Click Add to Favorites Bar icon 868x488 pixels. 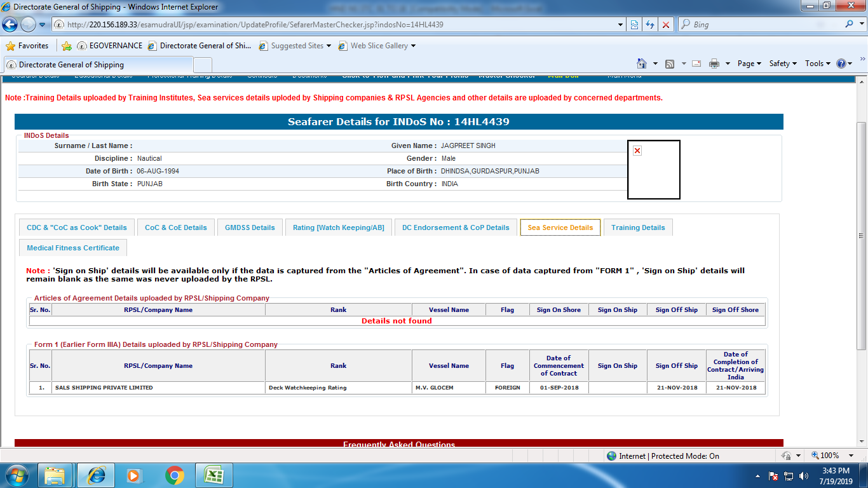67,46
